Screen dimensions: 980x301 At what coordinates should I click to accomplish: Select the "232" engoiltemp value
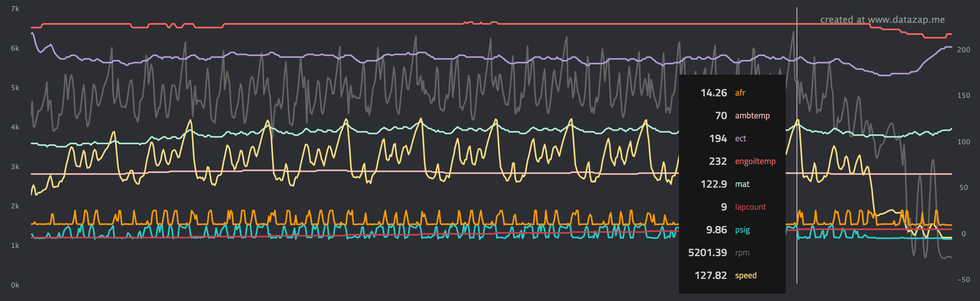718,161
